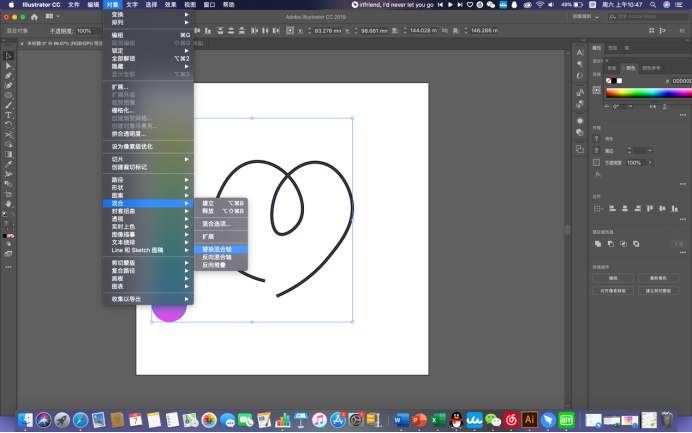Open Illustrator from the Dock

coord(530,420)
